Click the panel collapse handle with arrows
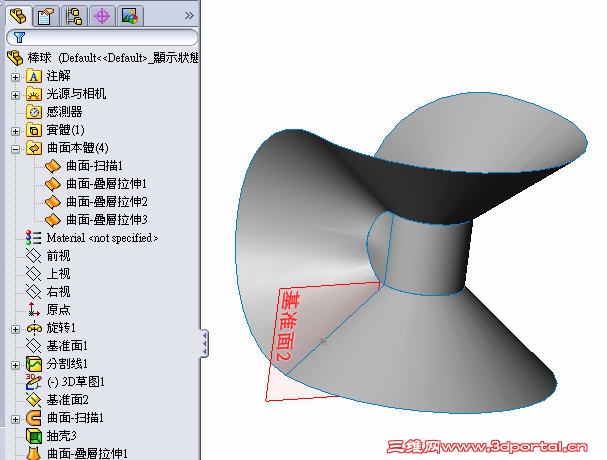The image size is (607, 460). click(x=204, y=343)
